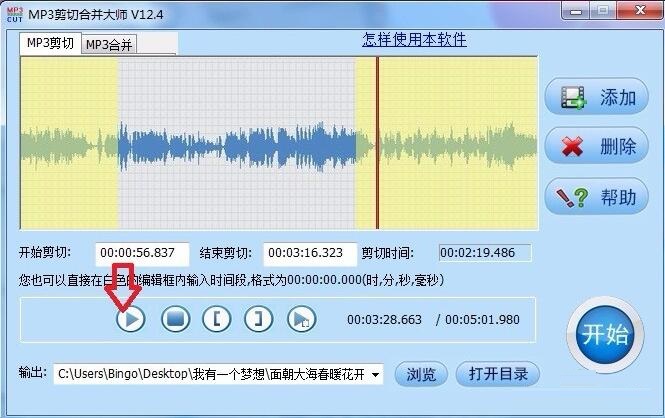Set the cut end with the right bracket button
This screenshot has width=665, height=418.
tap(259, 319)
